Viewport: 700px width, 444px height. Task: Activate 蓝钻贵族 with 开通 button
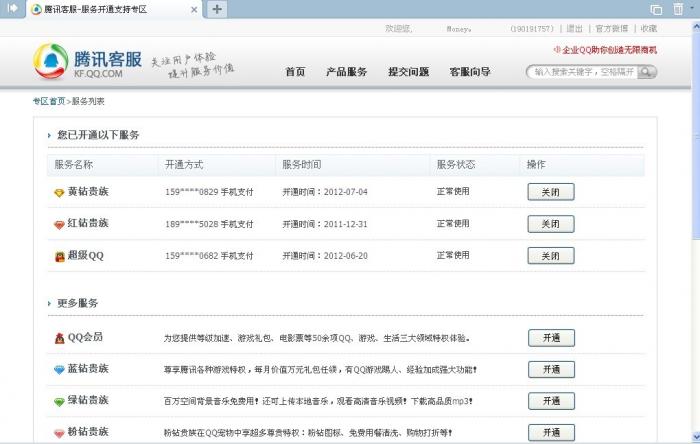pos(551,369)
